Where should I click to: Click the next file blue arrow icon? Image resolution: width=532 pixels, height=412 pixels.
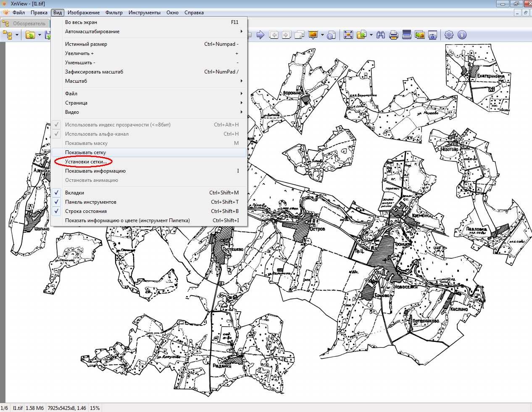coord(261,35)
